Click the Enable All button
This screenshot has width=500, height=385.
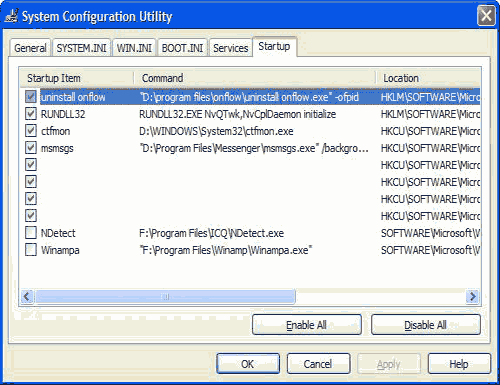coord(307,325)
